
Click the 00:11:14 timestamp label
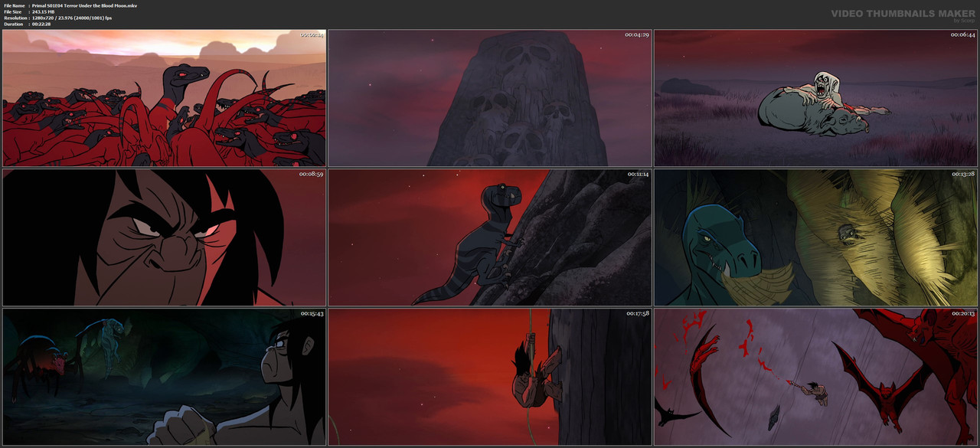(x=637, y=174)
